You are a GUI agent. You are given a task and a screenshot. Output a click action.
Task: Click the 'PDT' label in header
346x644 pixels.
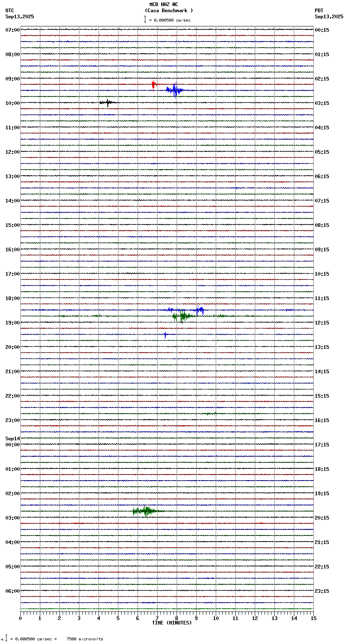319,11
